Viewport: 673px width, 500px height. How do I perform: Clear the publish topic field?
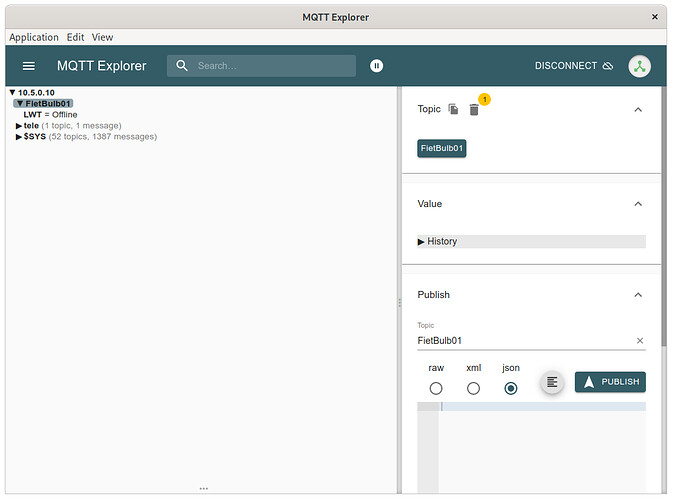tap(640, 340)
